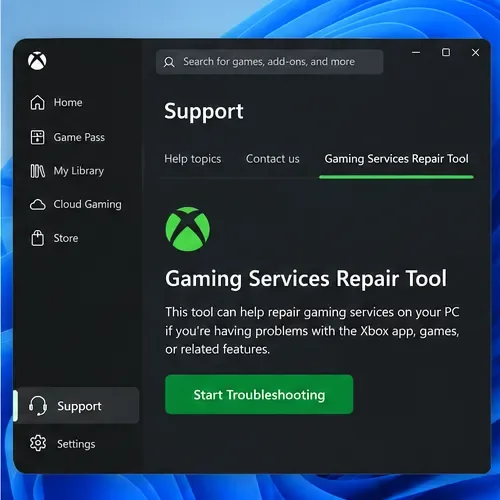
Task: Switch to the Help topics tab
Action: [193, 159]
